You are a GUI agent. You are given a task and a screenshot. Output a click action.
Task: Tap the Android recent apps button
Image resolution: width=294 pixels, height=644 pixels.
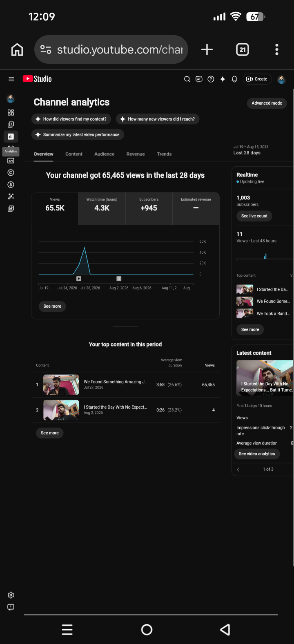[x=67, y=630]
